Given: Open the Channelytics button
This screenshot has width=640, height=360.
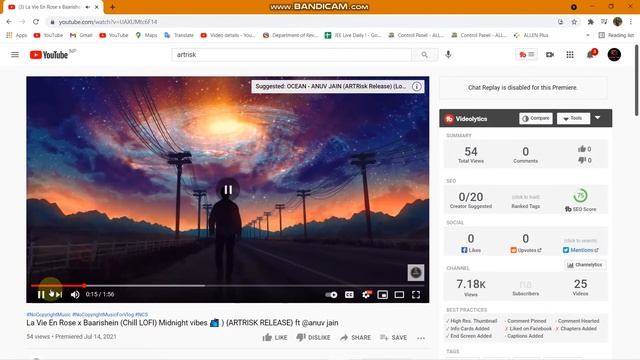Looking at the screenshot, I should [585, 265].
